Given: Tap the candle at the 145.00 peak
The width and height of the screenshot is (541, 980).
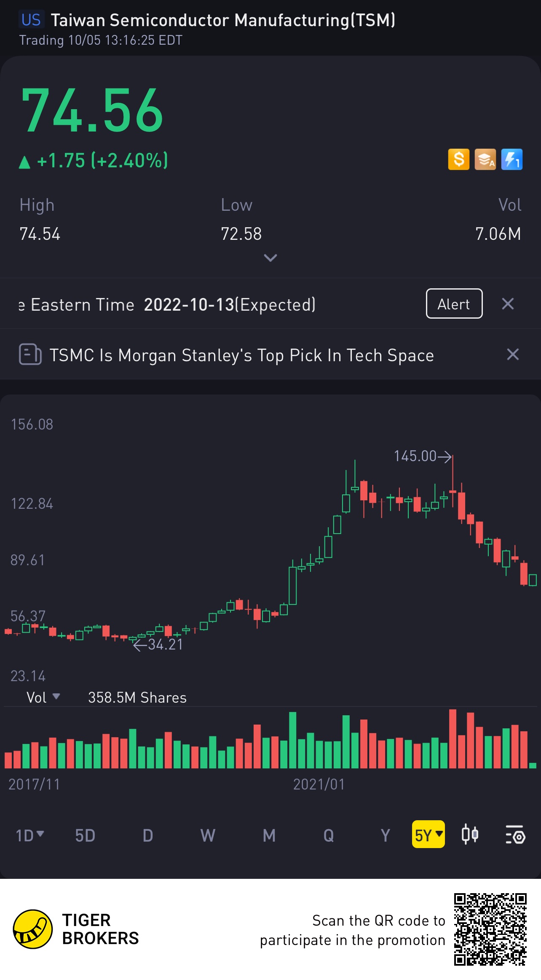Looking at the screenshot, I should [453, 491].
